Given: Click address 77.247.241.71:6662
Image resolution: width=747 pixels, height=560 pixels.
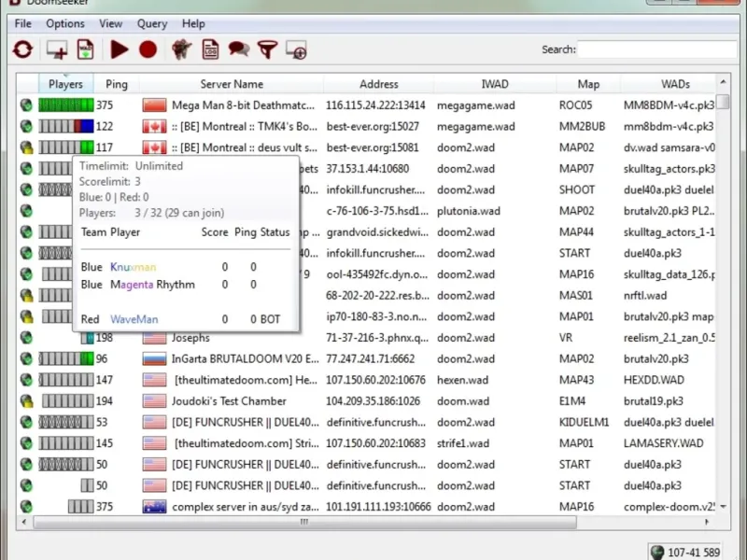Looking at the screenshot, I should point(370,358).
